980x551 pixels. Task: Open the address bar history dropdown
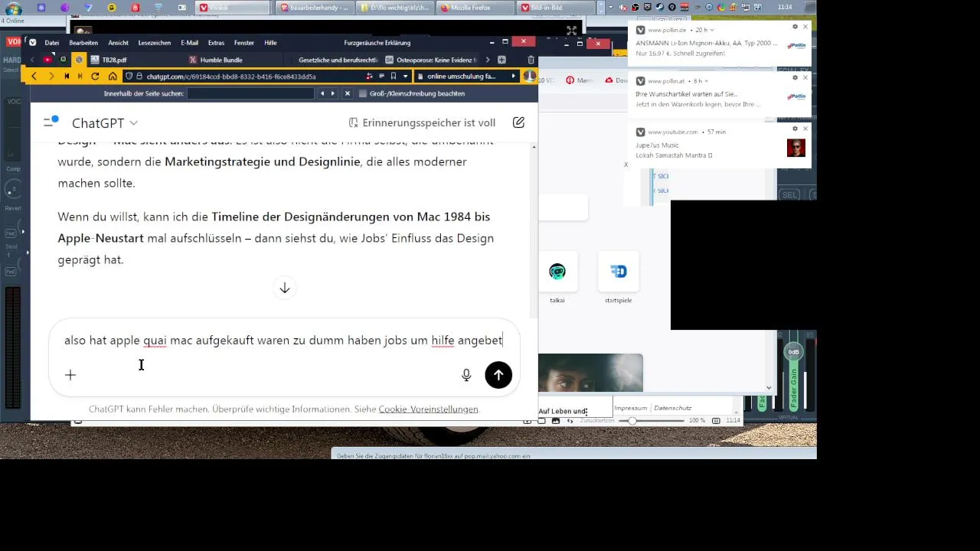click(x=405, y=77)
